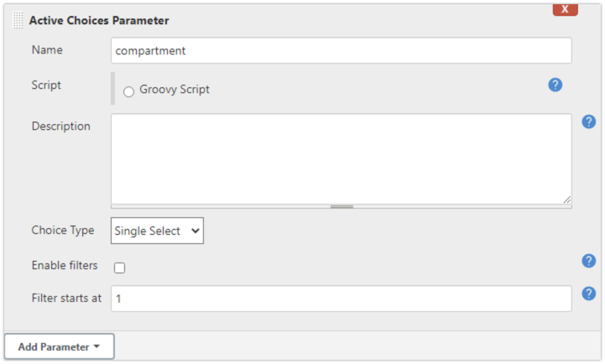
Task: Click the Description resize bar handle
Action: (x=342, y=207)
